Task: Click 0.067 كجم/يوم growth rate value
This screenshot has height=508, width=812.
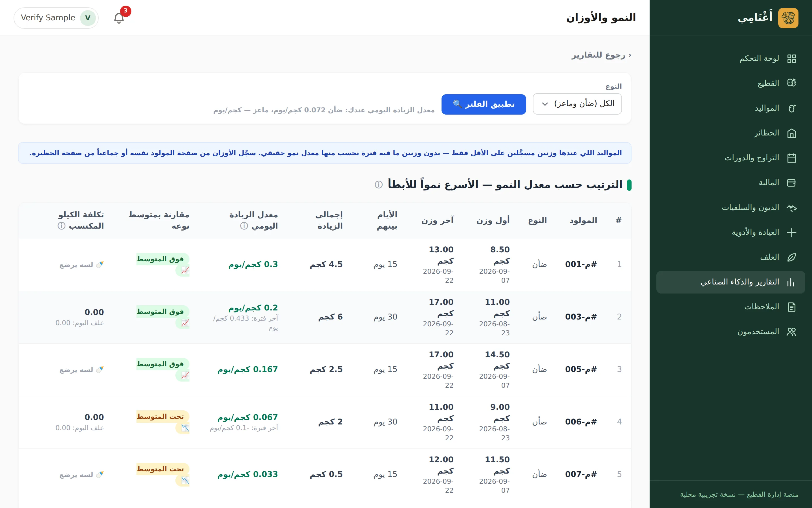Action: [x=248, y=417]
